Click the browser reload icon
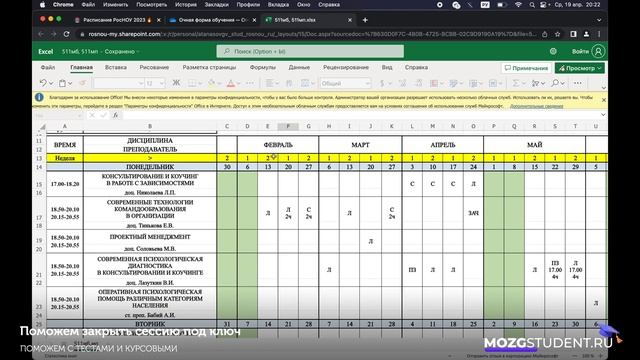This screenshot has width=640, height=360. pos(67,34)
